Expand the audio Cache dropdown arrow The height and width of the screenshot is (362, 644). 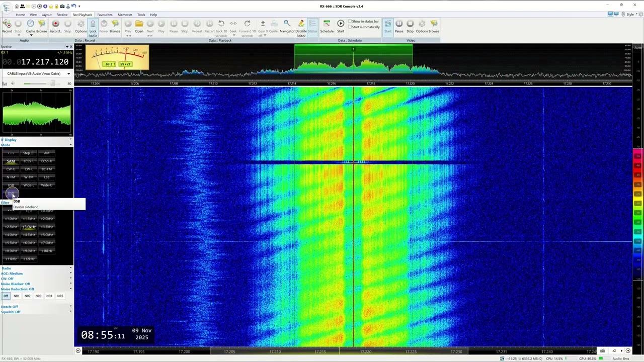(x=30, y=35)
